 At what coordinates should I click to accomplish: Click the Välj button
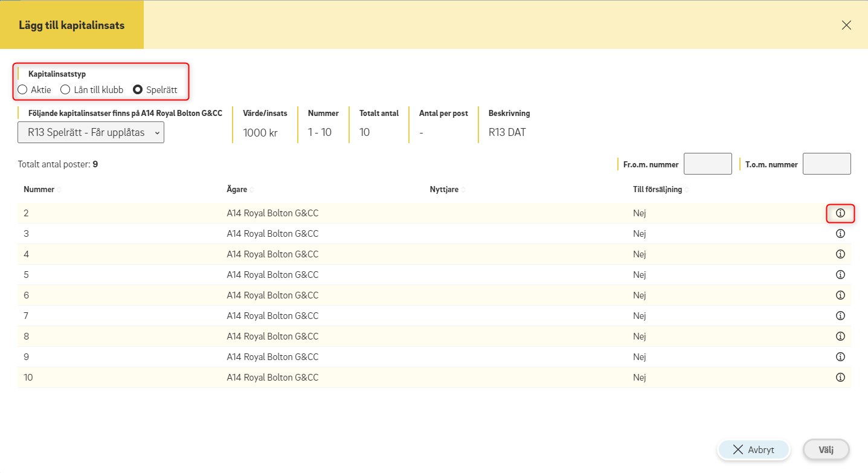(x=826, y=450)
